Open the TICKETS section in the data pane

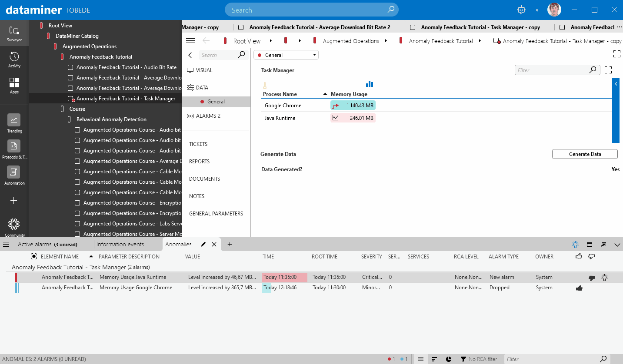199,144
